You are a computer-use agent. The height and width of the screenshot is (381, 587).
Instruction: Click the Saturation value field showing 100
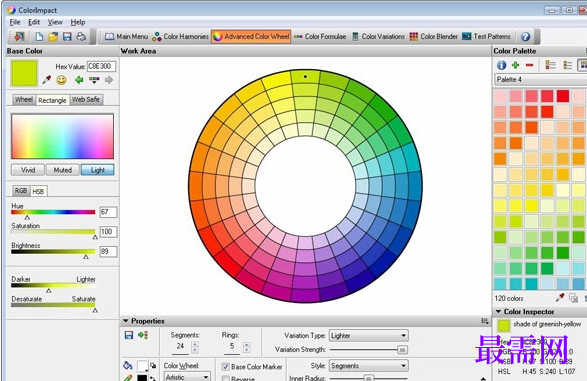pos(108,232)
